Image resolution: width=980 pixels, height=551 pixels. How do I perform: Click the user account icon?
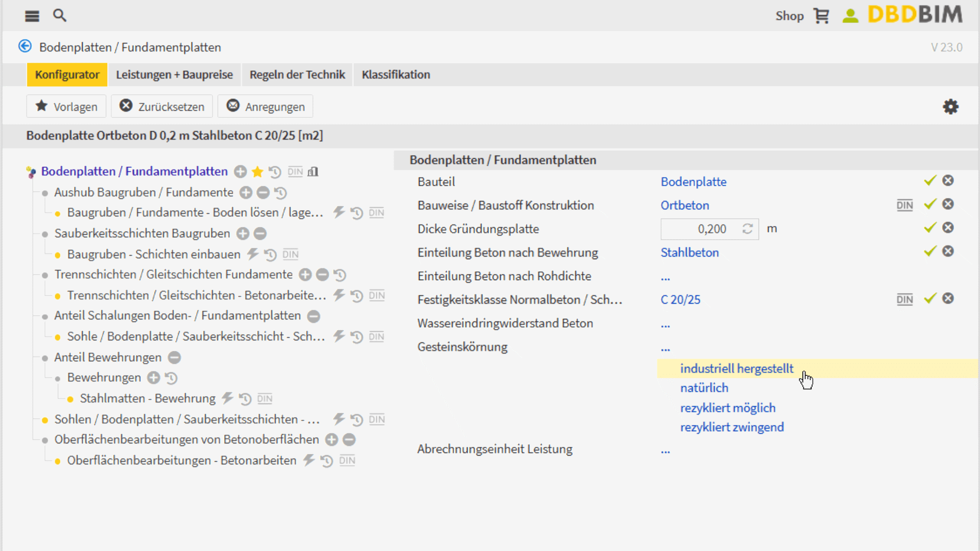point(850,16)
